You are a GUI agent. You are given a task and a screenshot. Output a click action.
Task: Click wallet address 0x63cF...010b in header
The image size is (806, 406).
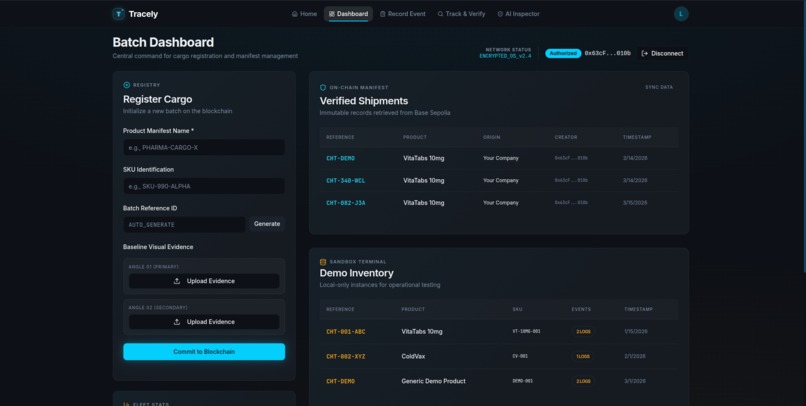click(x=608, y=53)
